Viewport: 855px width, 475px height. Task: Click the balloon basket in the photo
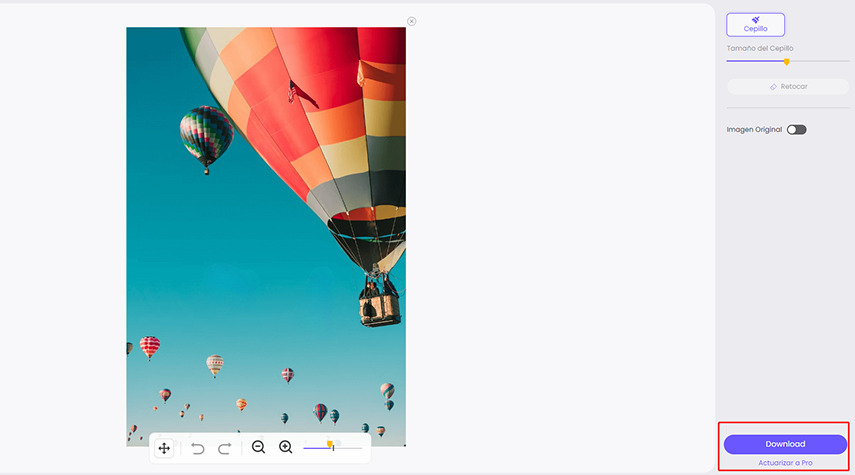tap(380, 309)
